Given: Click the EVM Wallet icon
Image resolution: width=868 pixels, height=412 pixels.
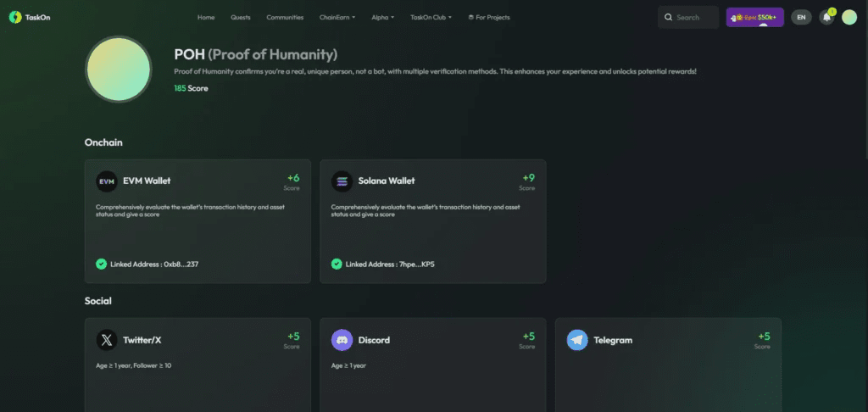Looking at the screenshot, I should [x=107, y=181].
